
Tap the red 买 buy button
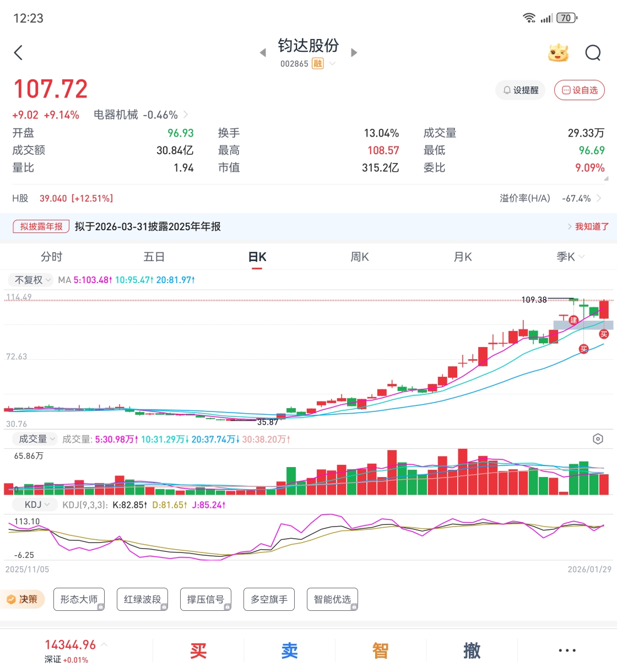click(198, 651)
